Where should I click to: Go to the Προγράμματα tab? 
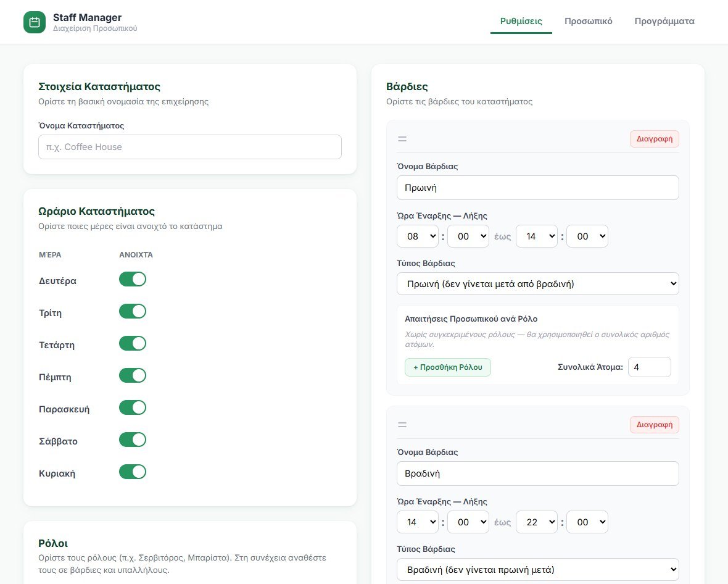click(x=664, y=22)
